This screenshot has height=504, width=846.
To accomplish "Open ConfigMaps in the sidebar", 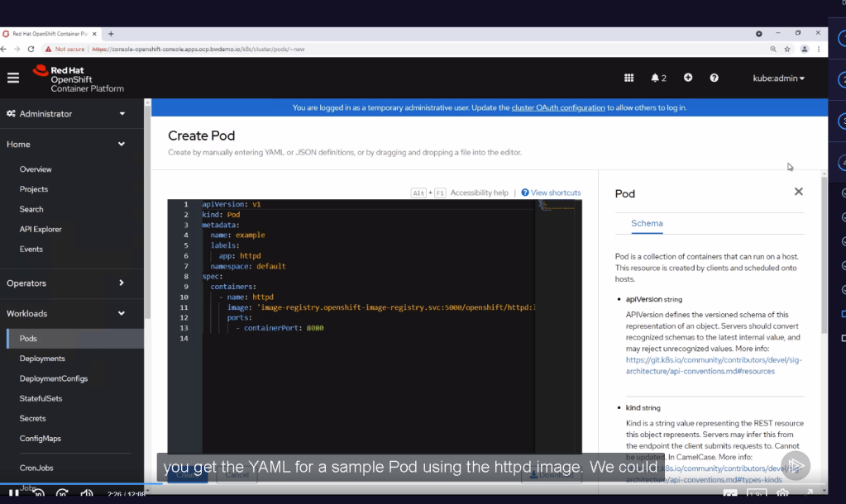I will coord(40,438).
